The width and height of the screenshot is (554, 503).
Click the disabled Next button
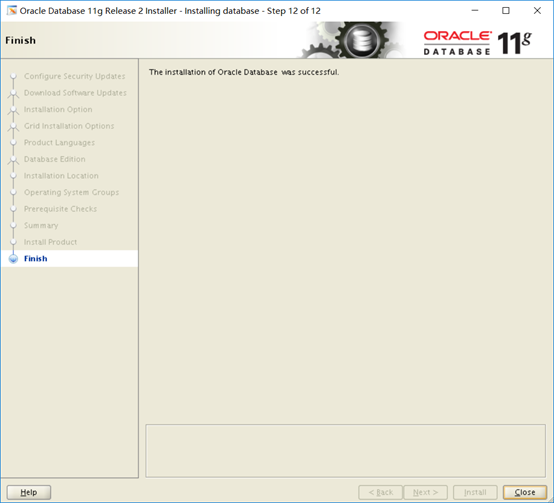coord(425,492)
